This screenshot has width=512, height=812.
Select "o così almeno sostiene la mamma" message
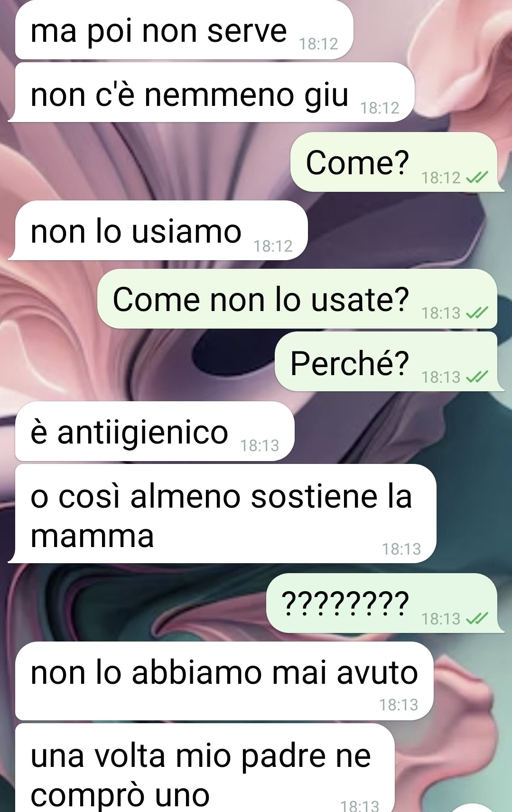[222, 514]
